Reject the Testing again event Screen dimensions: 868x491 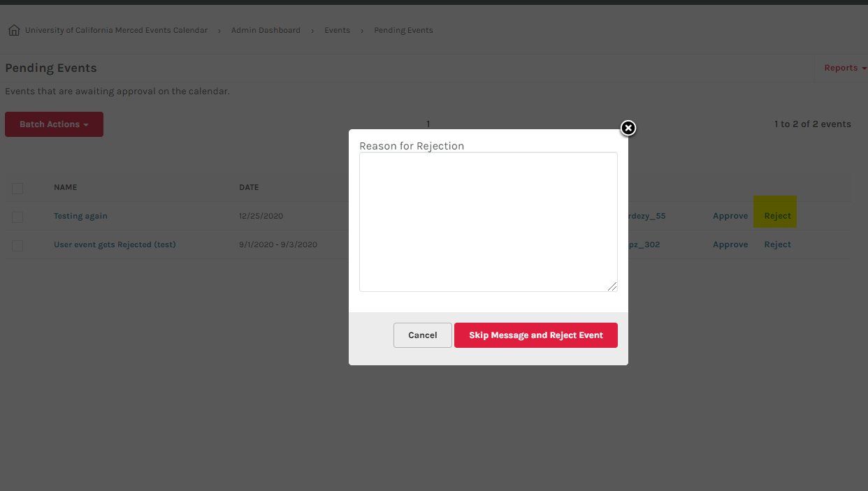coord(777,217)
